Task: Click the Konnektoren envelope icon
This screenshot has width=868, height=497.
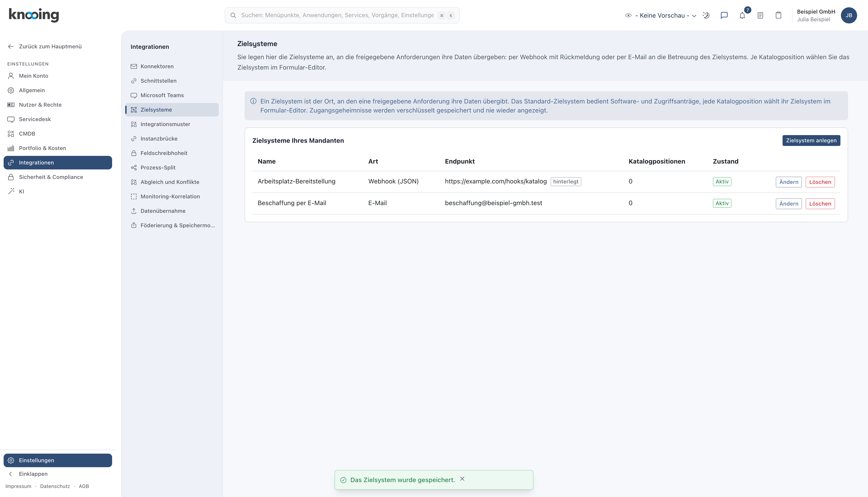Action: click(134, 66)
